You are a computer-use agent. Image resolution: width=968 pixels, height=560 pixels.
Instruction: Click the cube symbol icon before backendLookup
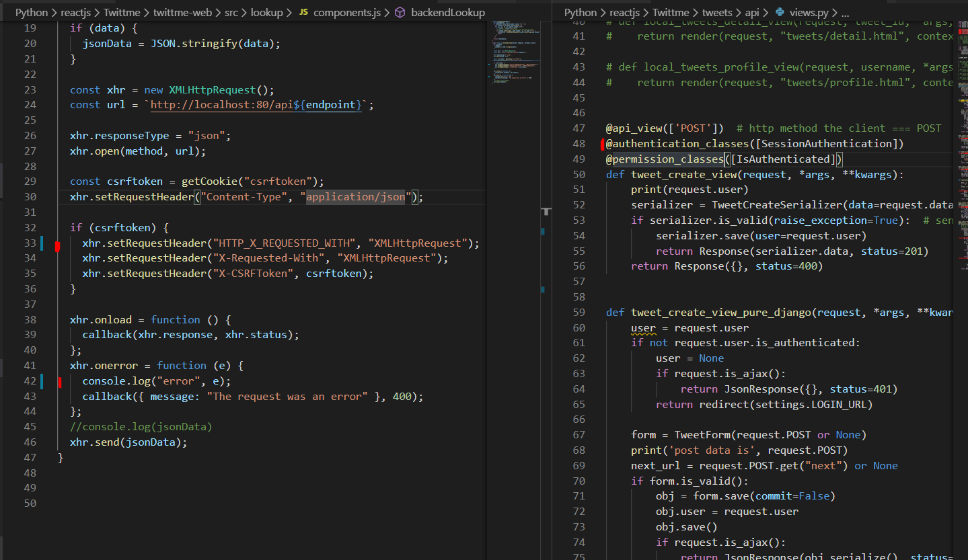tap(400, 12)
